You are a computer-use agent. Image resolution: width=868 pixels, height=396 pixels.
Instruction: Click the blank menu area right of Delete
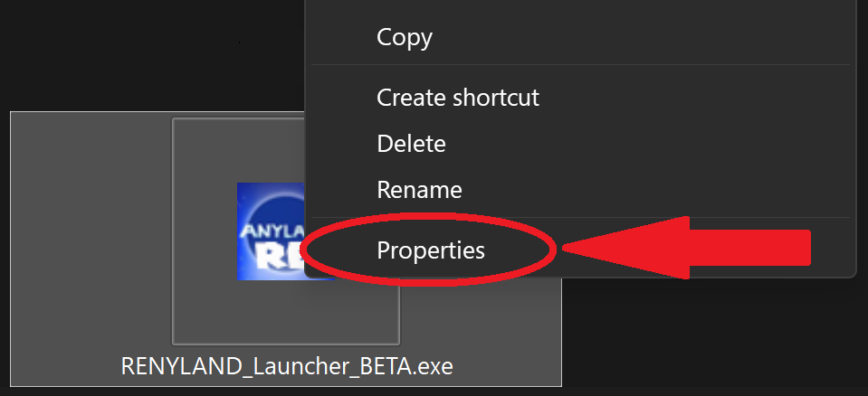pos(648,144)
